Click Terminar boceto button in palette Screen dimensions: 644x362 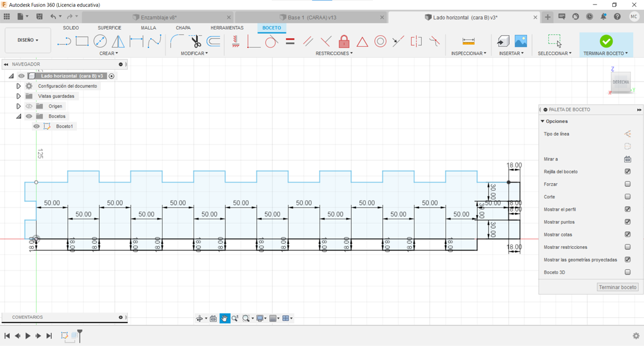click(x=618, y=287)
